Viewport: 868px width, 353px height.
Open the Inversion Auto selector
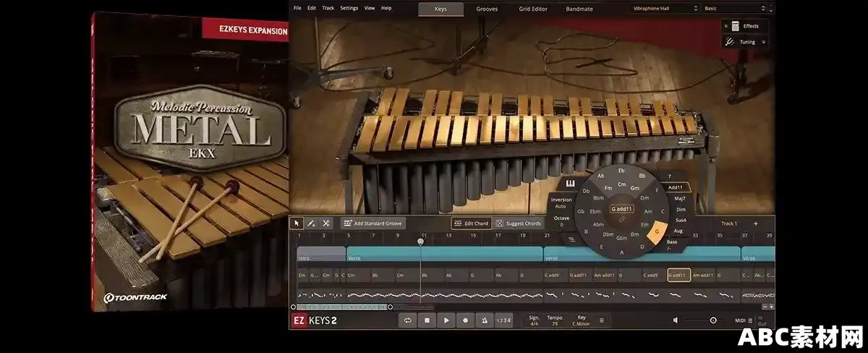(561, 203)
